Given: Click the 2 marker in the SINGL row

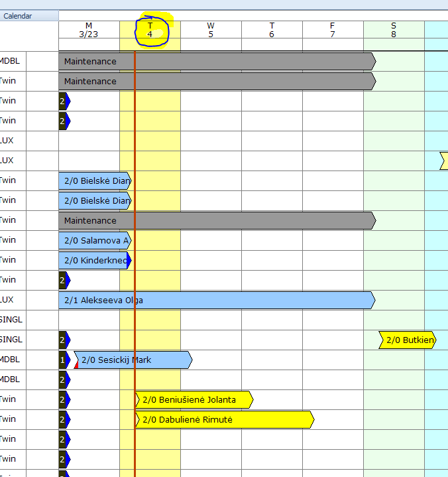Looking at the screenshot, I should pos(63,340).
